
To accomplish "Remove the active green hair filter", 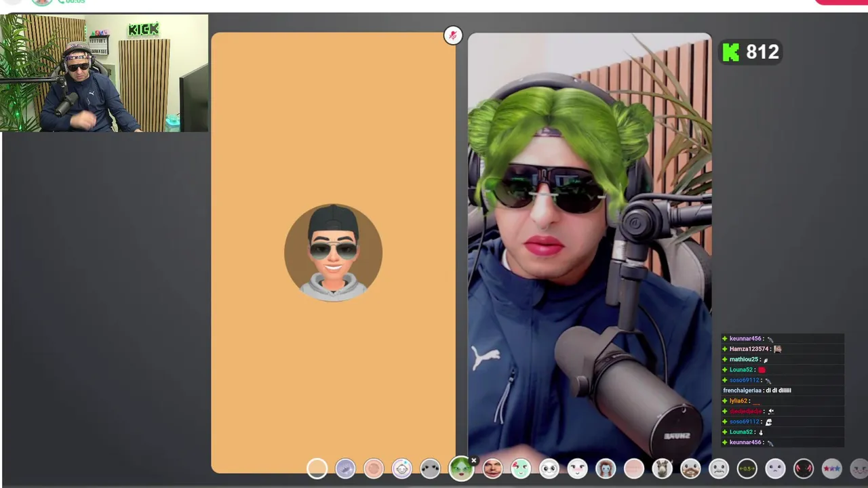I will (x=474, y=461).
